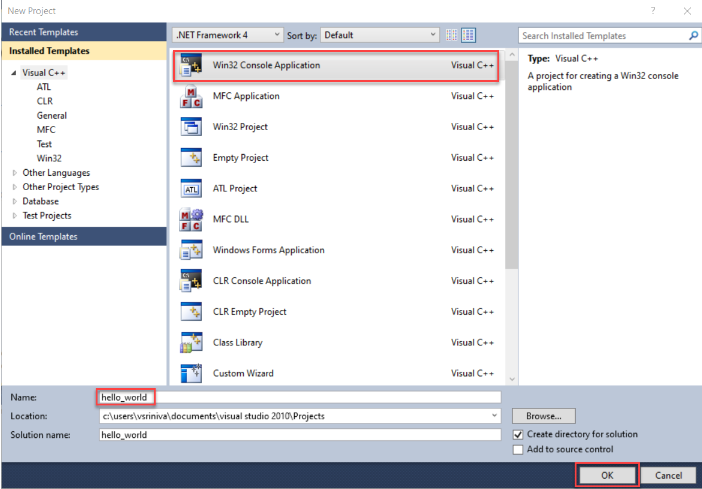
Task: Click the CLR Empty Project template icon
Action: 191,312
